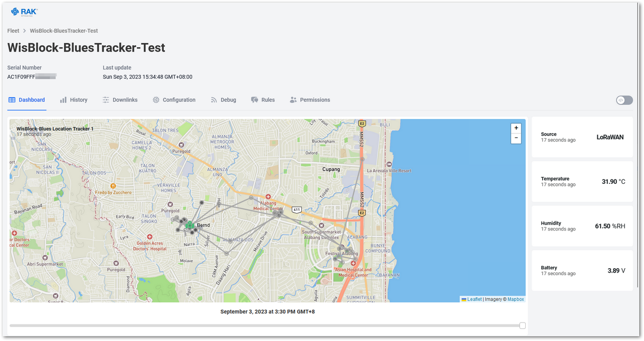
Task: Switch to the Debug tab
Action: pos(223,100)
